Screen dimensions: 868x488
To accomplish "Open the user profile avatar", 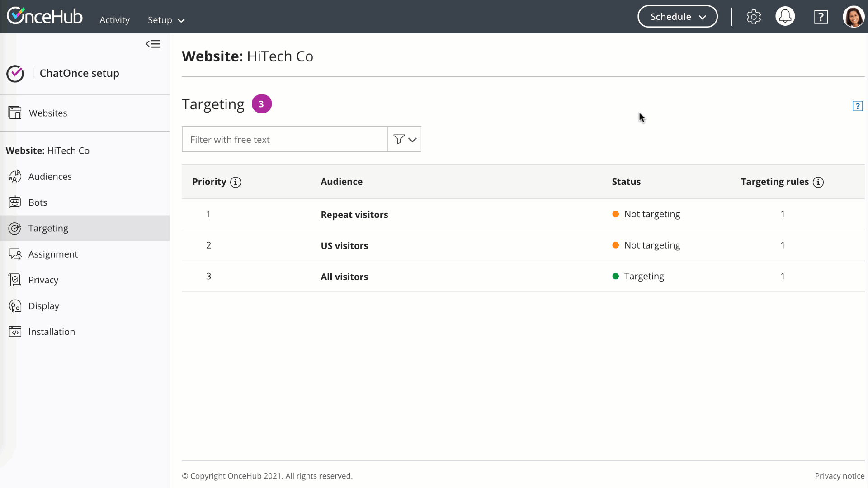I will tap(853, 17).
